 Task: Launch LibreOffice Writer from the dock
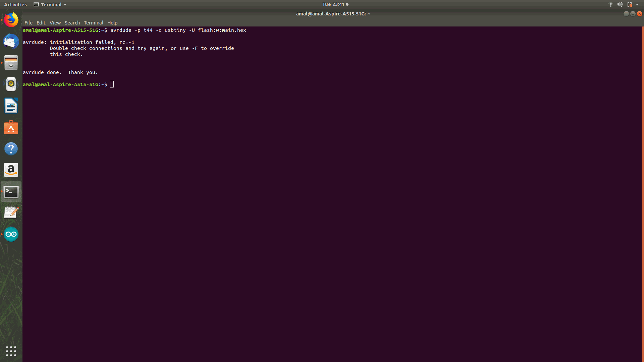11,106
